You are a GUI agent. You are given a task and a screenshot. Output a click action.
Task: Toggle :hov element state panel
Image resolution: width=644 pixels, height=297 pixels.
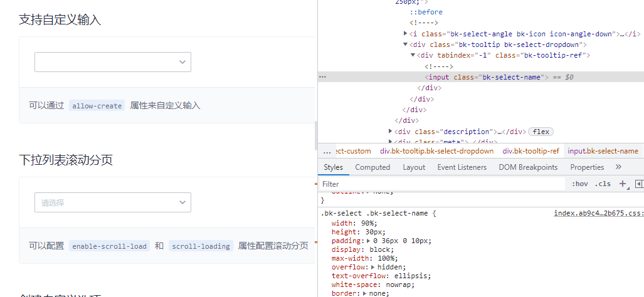(x=579, y=184)
